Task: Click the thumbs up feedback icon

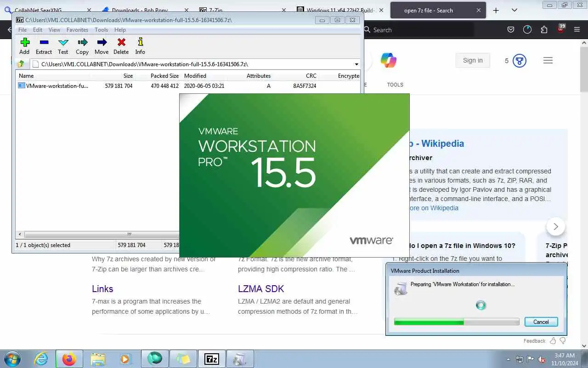Action: click(553, 341)
